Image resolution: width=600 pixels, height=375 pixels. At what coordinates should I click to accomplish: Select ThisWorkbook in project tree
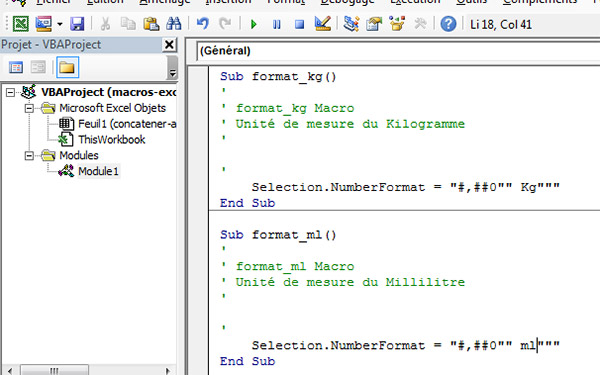[x=111, y=140]
